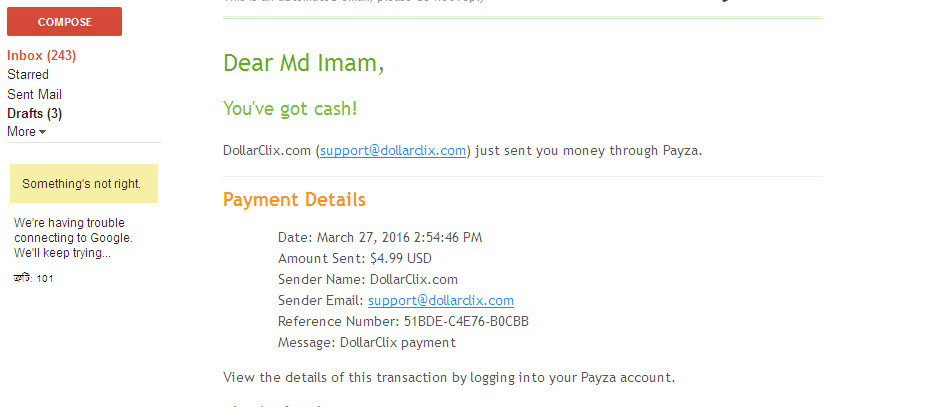This screenshot has width=945, height=407.
Task: Click the "View the details of this transaction" sentence
Action: (x=449, y=377)
